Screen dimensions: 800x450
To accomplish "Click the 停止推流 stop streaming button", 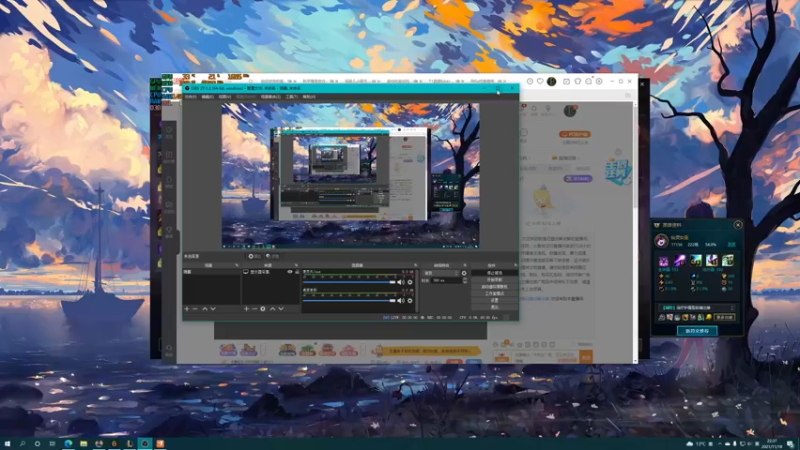I will click(x=494, y=273).
